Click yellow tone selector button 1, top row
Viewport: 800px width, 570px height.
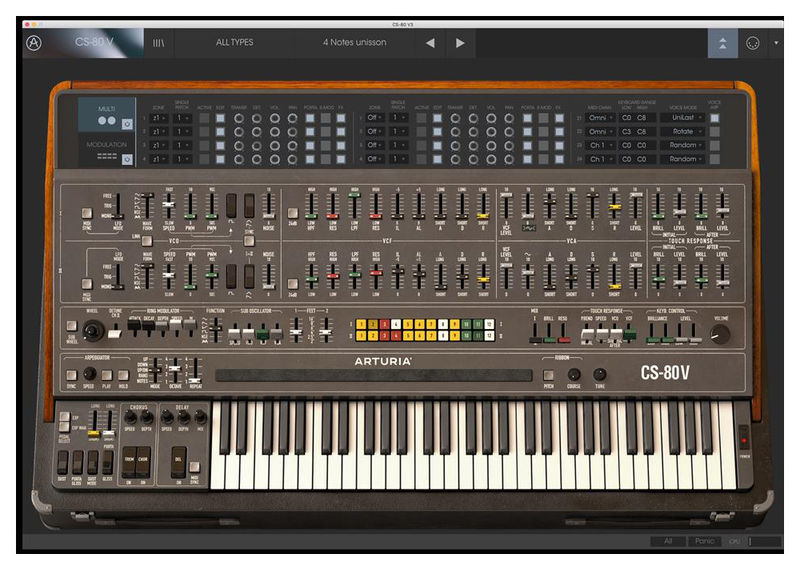[361, 324]
